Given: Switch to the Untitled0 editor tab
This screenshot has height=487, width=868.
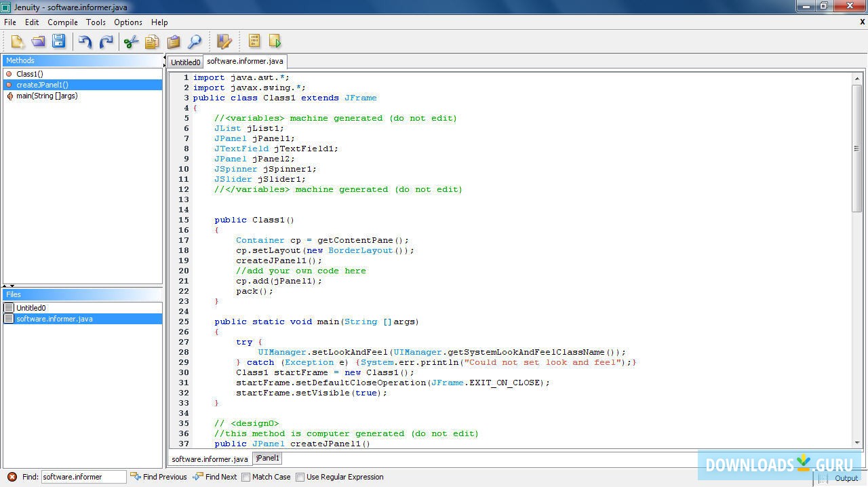Looking at the screenshot, I should click(x=185, y=62).
